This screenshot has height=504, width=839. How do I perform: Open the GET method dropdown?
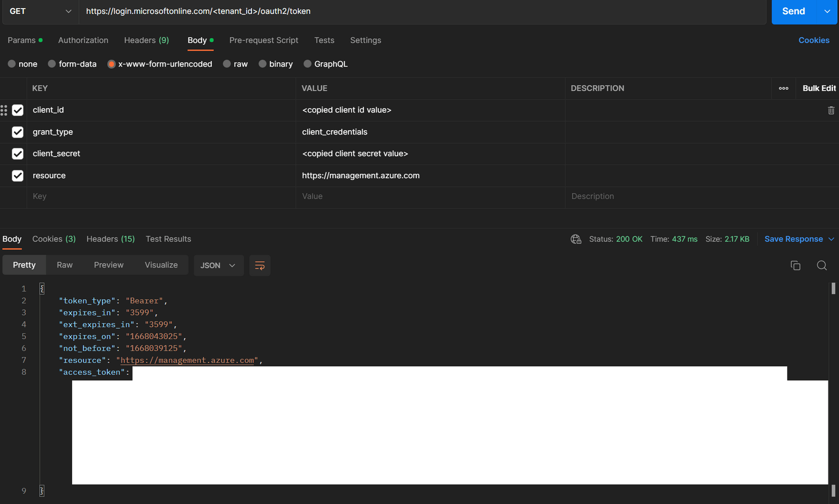click(x=41, y=11)
